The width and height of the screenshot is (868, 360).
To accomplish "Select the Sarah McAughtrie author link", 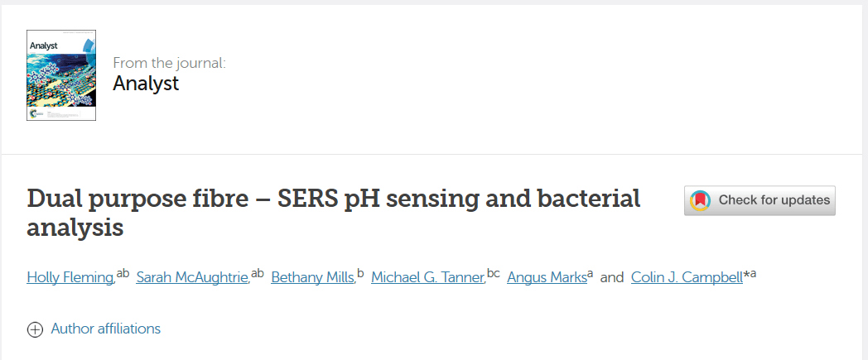I will (x=192, y=277).
